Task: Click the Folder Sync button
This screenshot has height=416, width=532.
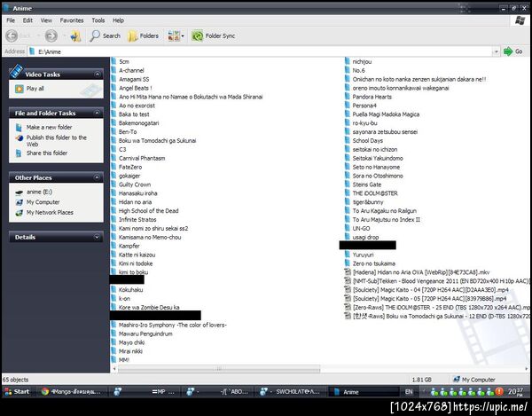Action: [x=214, y=35]
